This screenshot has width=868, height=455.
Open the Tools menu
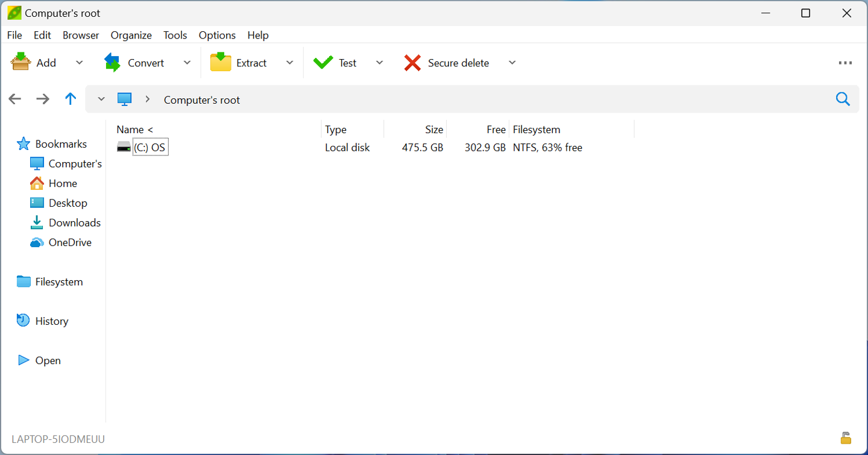pyautogui.click(x=175, y=36)
